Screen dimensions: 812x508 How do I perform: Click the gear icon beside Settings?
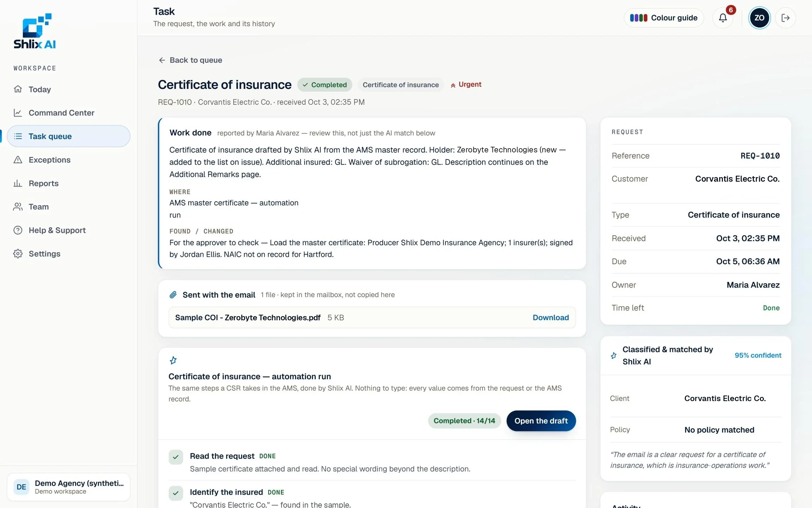point(18,254)
